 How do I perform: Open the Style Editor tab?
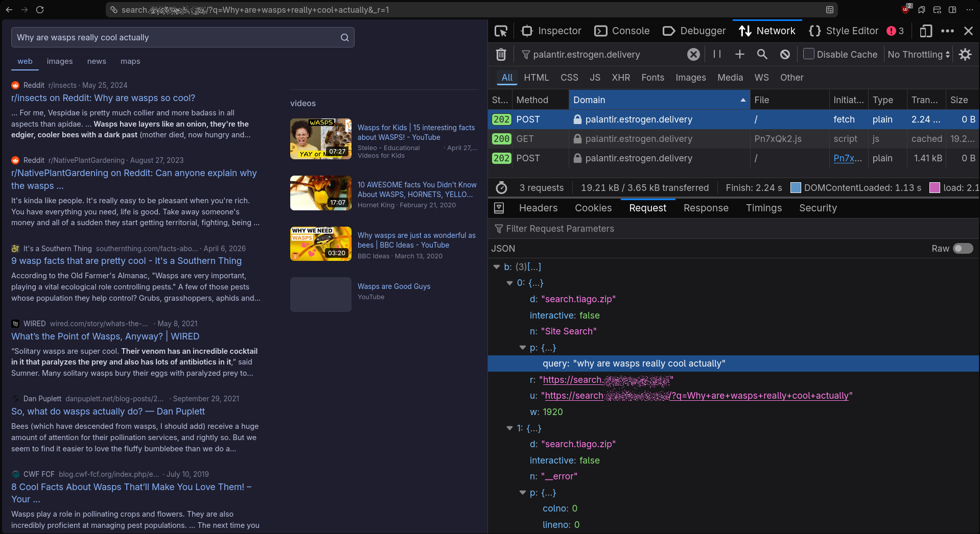844,31
